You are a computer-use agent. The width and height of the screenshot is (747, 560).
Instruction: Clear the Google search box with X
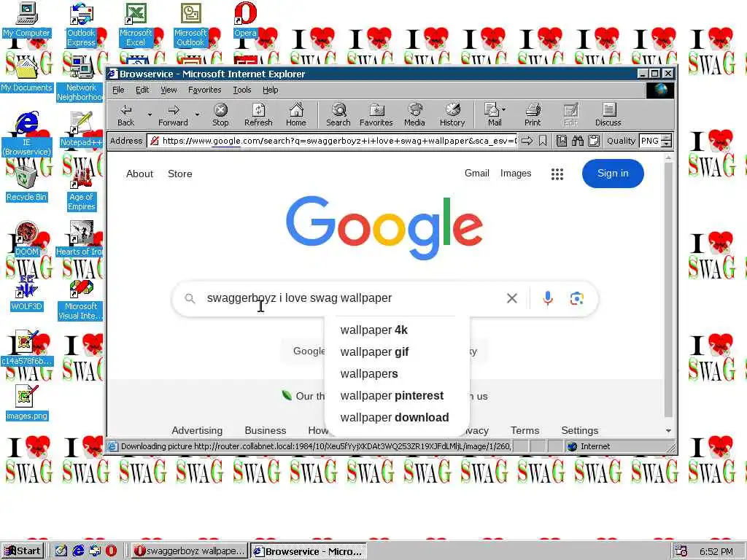point(512,298)
